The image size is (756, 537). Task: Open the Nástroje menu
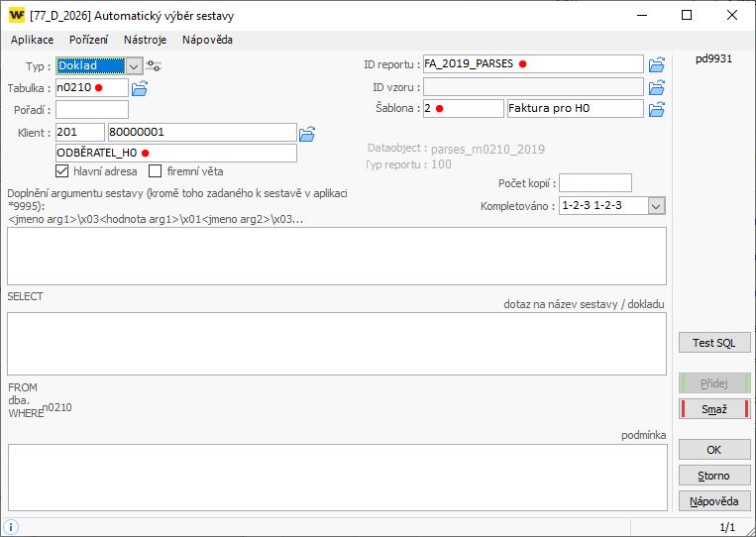click(145, 40)
